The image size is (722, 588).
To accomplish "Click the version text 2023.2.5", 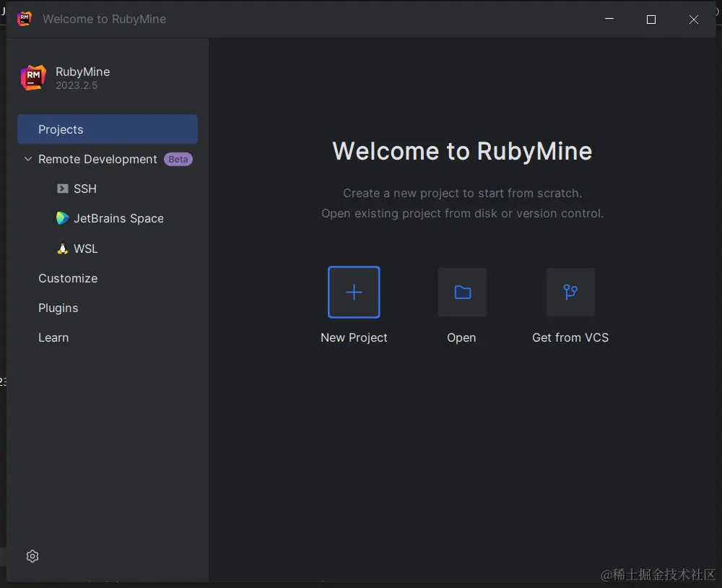I will [77, 86].
